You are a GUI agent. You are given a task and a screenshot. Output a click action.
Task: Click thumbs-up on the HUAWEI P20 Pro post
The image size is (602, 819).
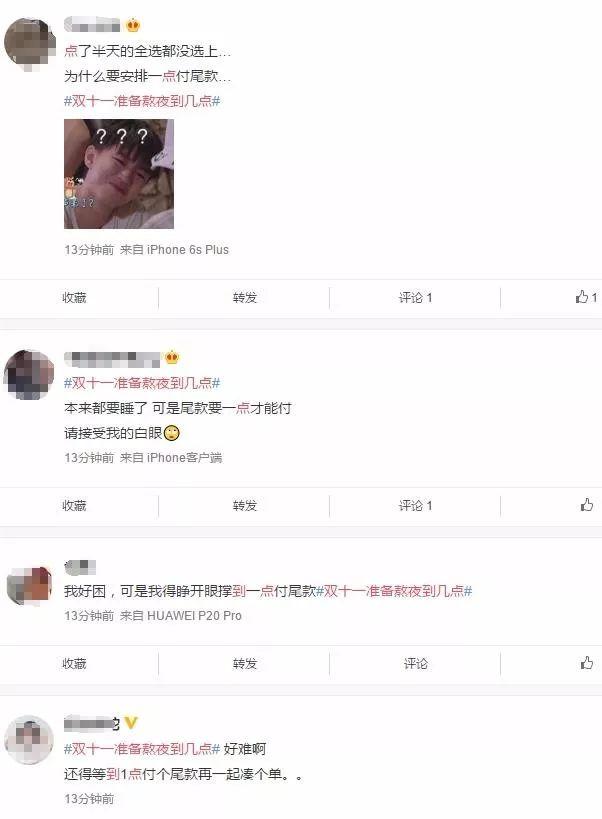(x=586, y=663)
